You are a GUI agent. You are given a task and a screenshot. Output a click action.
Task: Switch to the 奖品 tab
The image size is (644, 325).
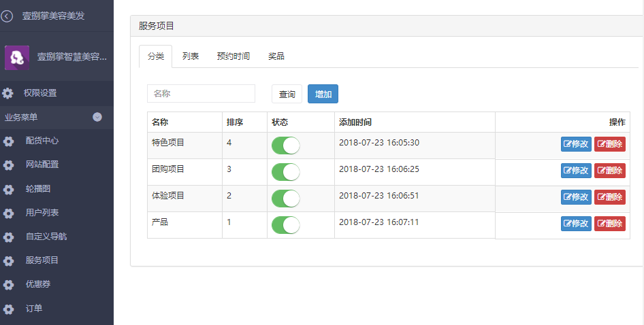pyautogui.click(x=276, y=56)
